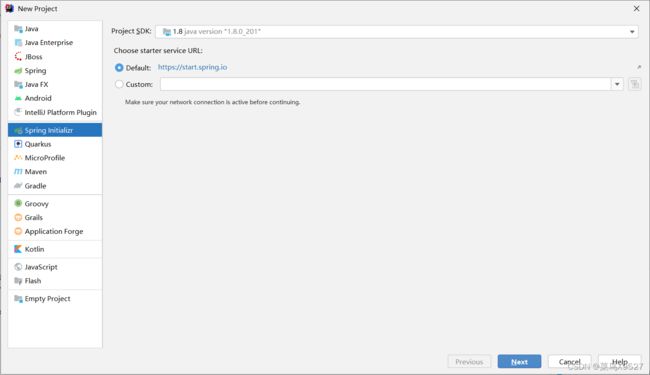The height and width of the screenshot is (375, 650).
Task: Click the Spring leaf icon
Action: pyautogui.click(x=18, y=71)
